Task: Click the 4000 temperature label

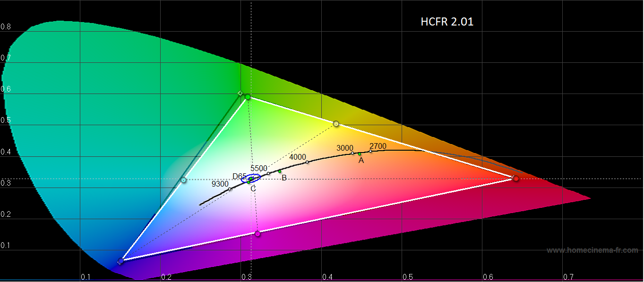Action: 298,157
